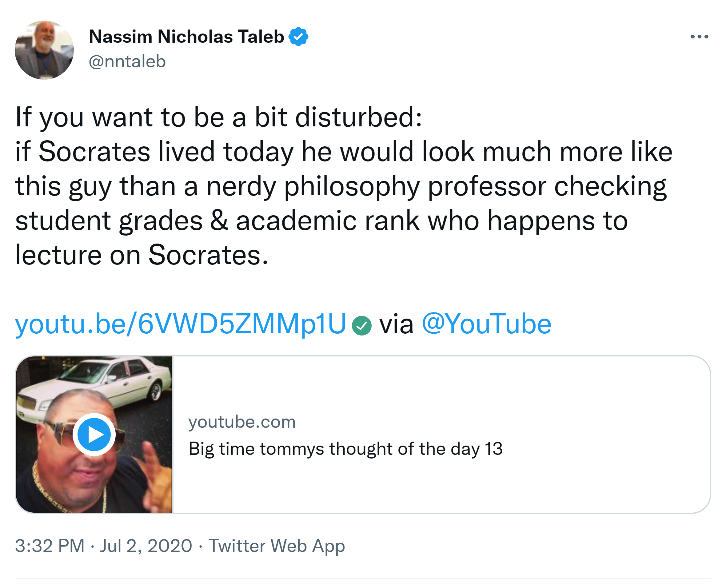
Task: Open Nassim Taleb's profile avatar
Action: coord(44,50)
